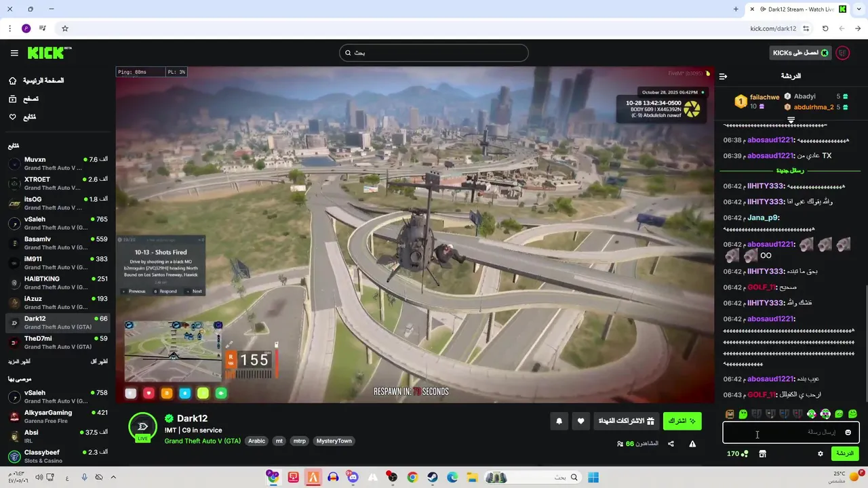Click the get KICKs button
This screenshot has height=488, width=868.
point(800,53)
